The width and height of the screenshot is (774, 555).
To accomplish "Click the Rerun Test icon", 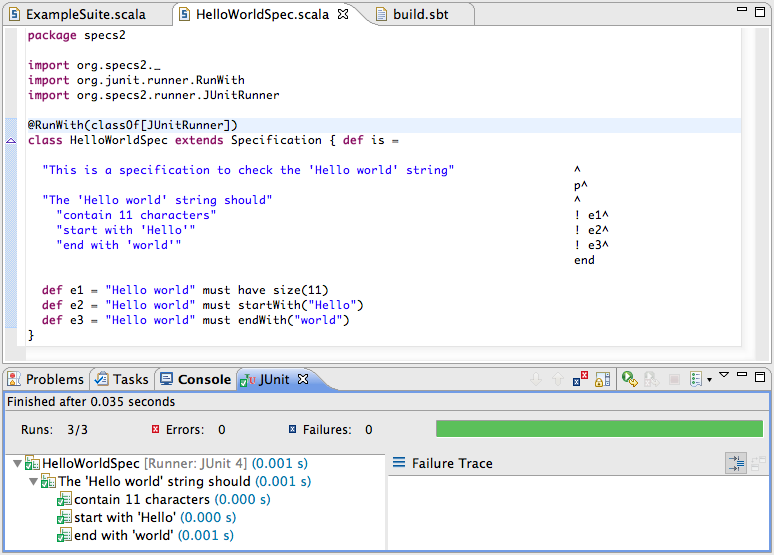I will tap(629, 380).
